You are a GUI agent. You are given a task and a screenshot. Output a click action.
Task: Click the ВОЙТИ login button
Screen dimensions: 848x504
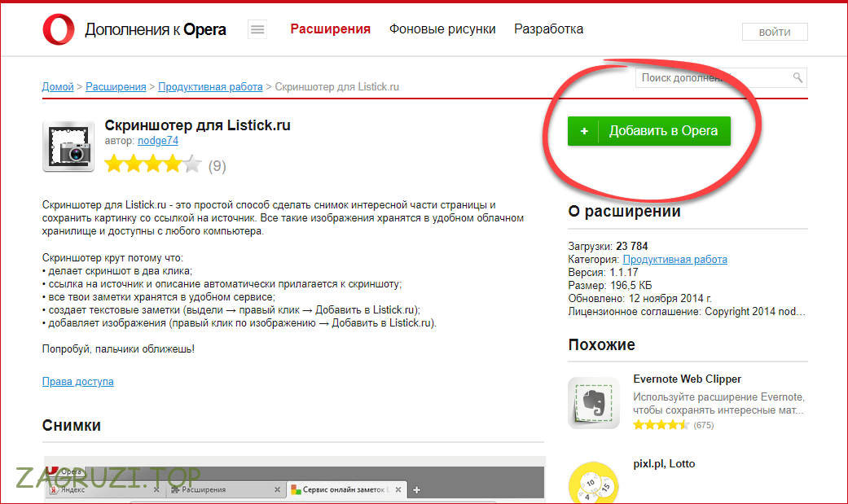(x=775, y=32)
